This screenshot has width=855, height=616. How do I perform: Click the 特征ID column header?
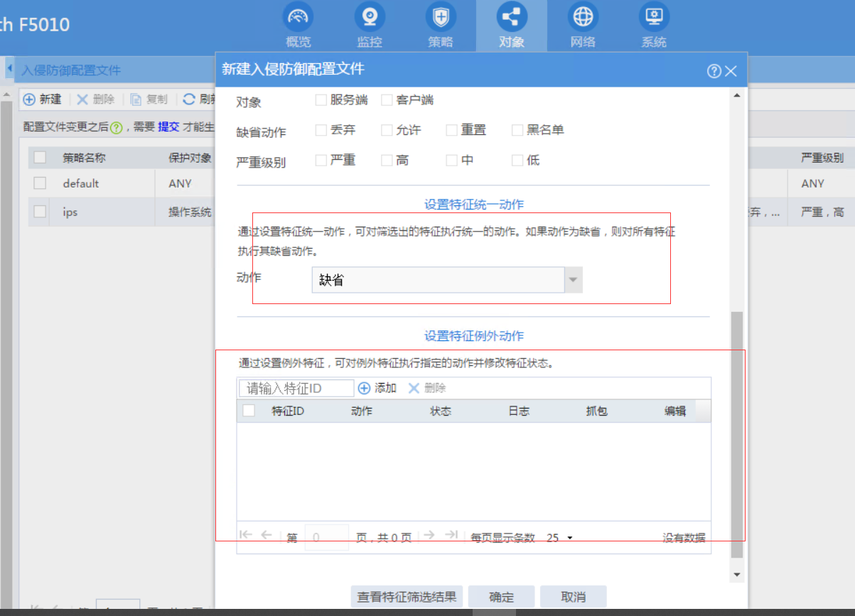288,411
